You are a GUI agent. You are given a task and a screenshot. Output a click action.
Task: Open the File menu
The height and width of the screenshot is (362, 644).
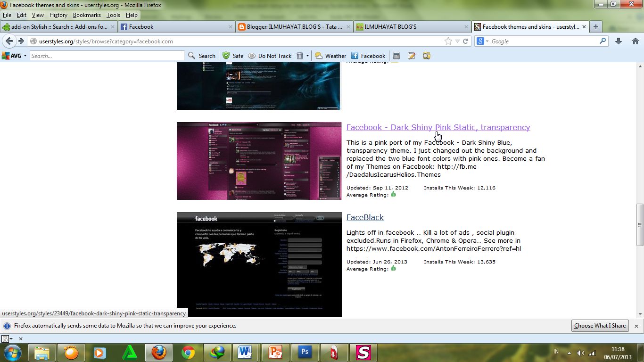click(7, 15)
